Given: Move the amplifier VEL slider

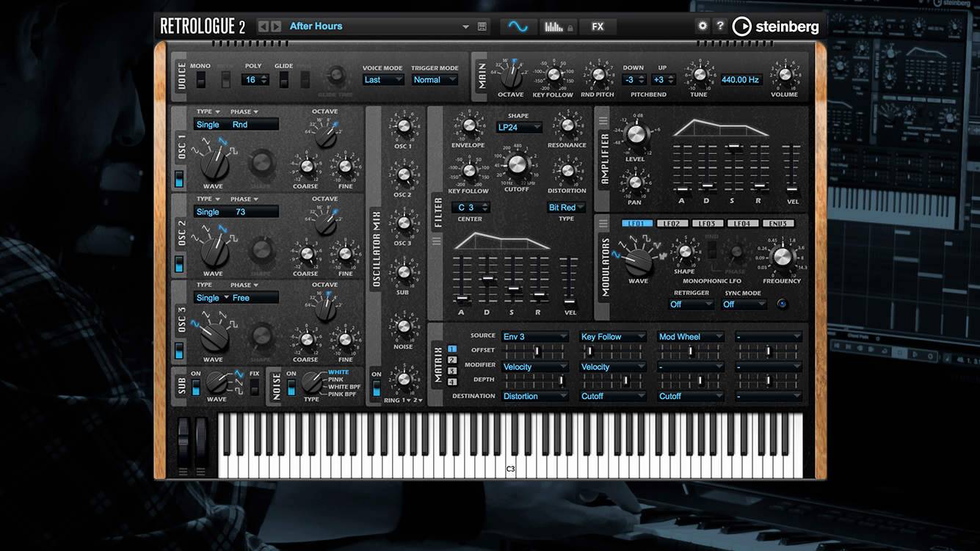Looking at the screenshot, I should tap(791, 189).
